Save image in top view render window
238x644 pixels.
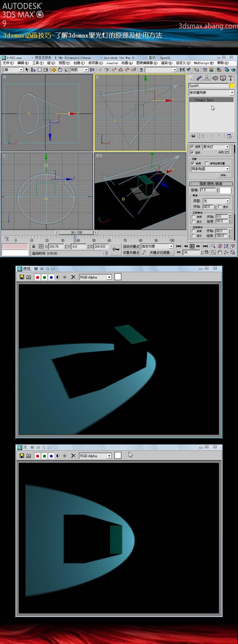pos(22,456)
